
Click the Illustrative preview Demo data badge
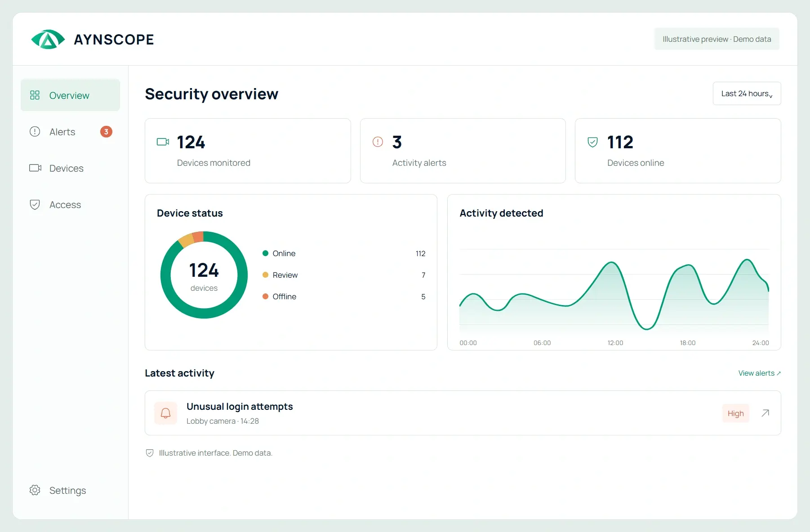[x=717, y=39]
